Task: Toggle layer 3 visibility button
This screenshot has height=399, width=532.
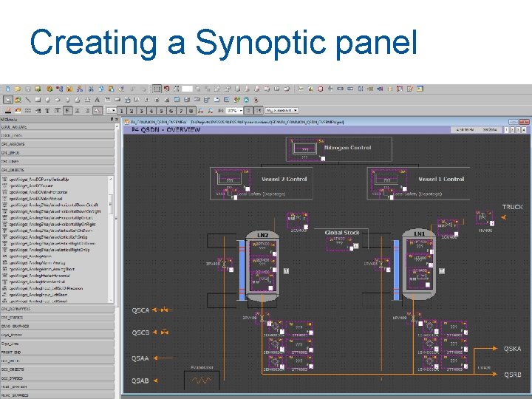Action: (141, 111)
